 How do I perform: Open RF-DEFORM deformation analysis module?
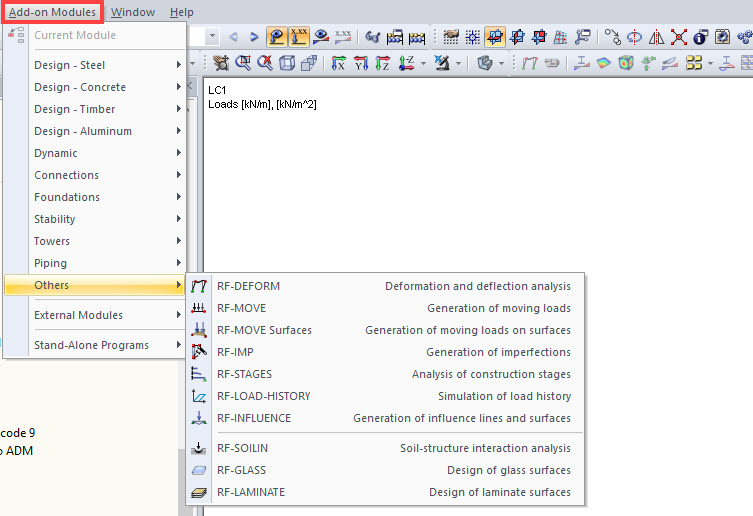(x=385, y=286)
